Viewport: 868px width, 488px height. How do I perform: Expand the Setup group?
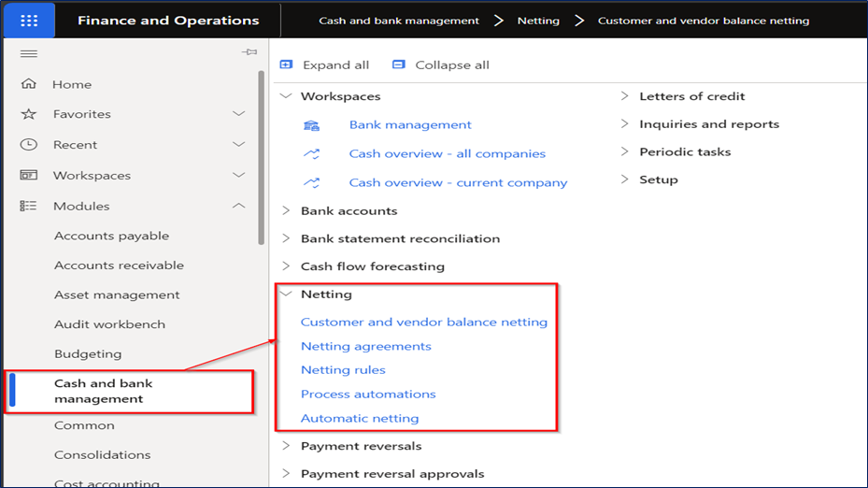pyautogui.click(x=625, y=179)
